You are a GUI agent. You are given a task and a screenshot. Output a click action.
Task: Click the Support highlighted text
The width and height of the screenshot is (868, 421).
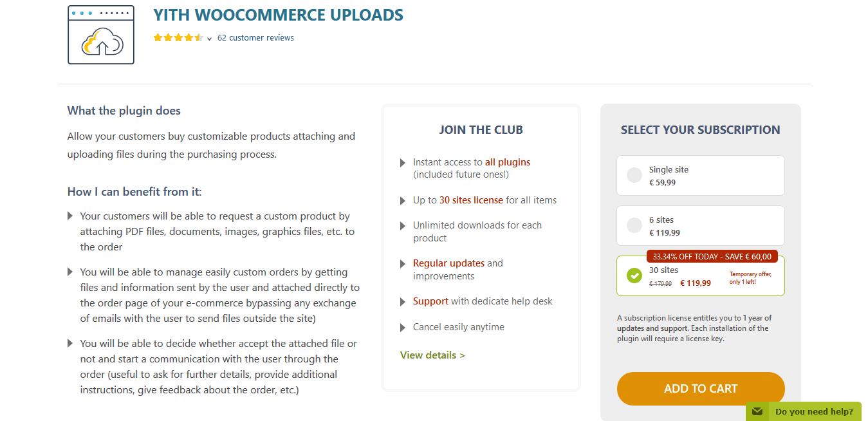click(430, 301)
